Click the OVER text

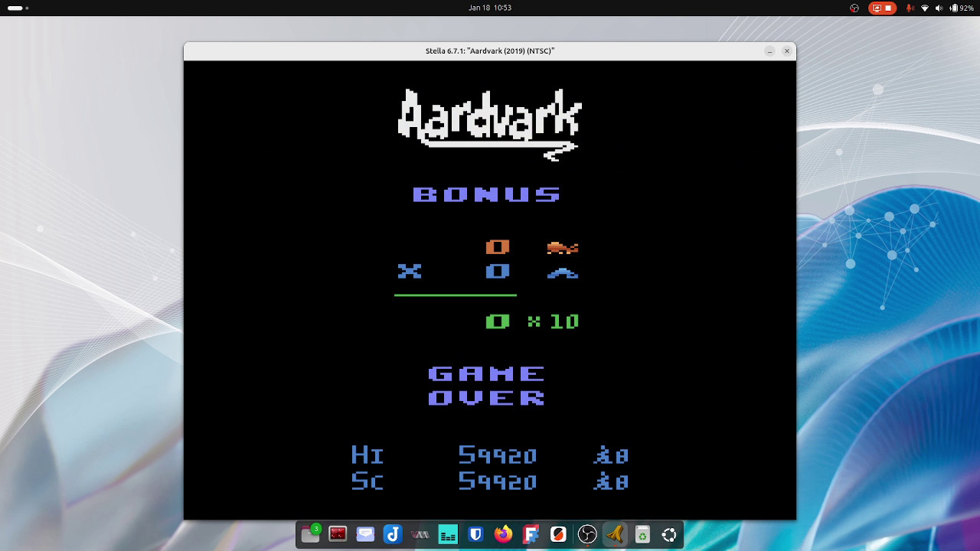tap(486, 398)
